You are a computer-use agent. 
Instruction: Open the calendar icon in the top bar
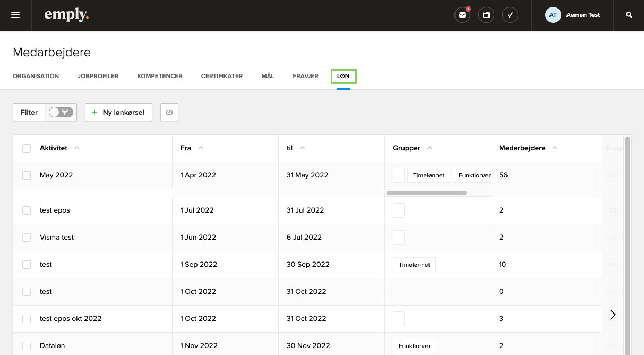[x=486, y=15]
